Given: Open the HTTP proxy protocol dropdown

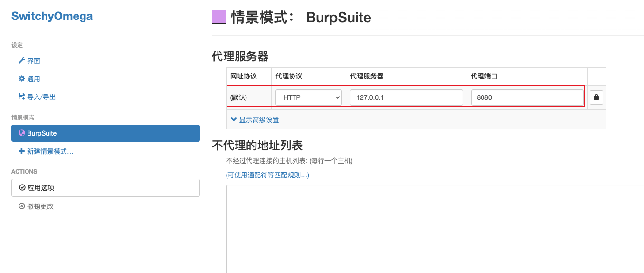Looking at the screenshot, I should click(309, 97).
